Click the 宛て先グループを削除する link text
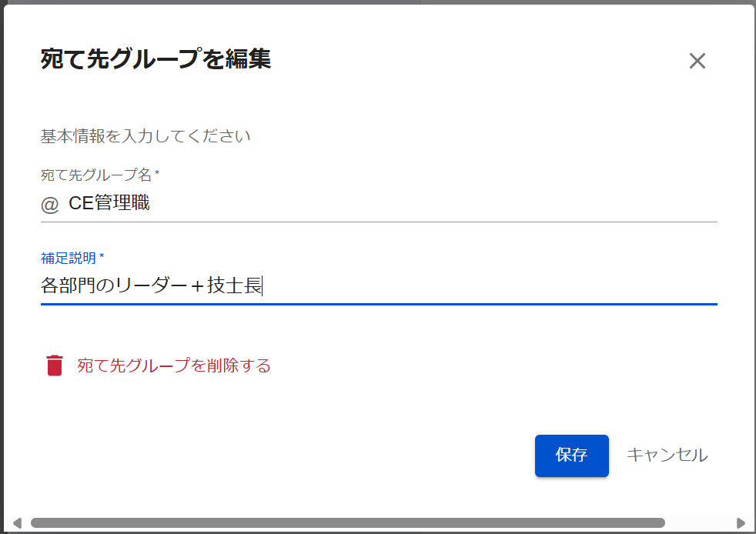 [x=174, y=365]
